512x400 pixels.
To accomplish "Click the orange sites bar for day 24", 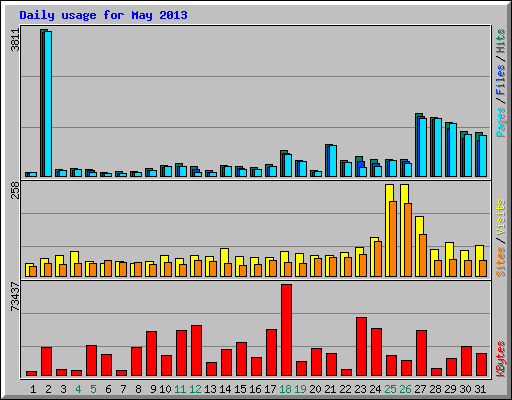I will coord(378,259).
